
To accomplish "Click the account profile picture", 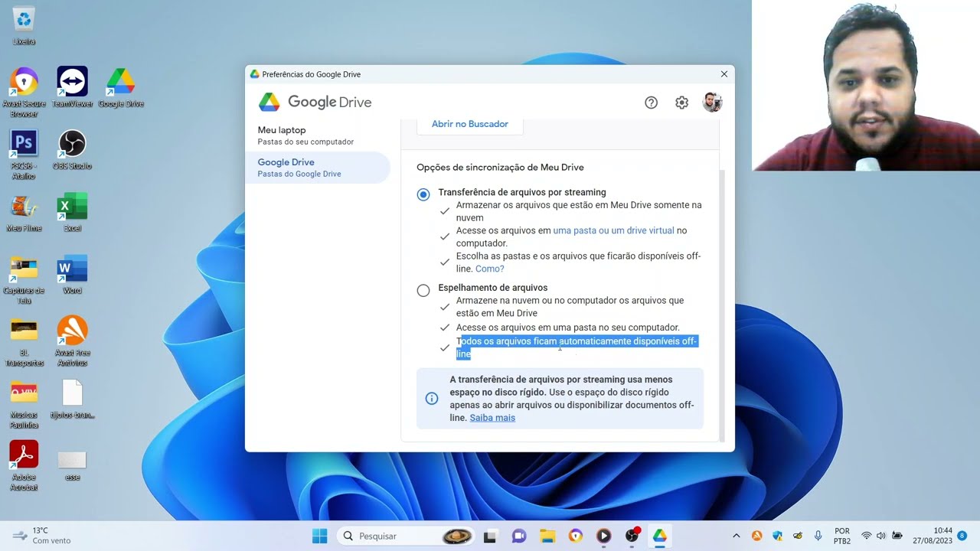I will [x=712, y=103].
